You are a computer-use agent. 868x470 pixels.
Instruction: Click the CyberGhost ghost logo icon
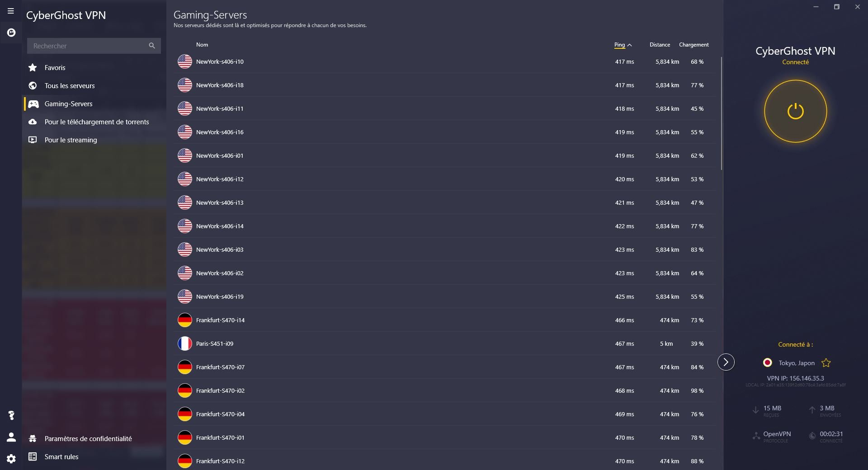pos(11,33)
